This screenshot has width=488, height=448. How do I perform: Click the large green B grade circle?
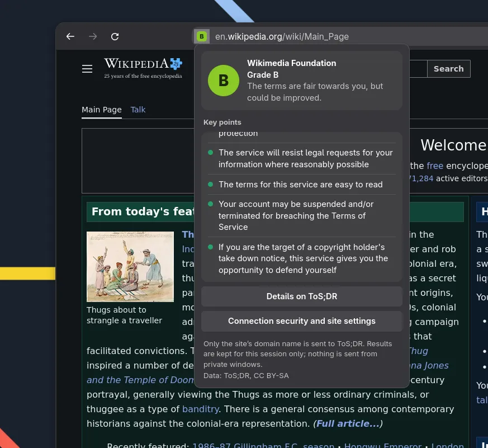coord(224,81)
